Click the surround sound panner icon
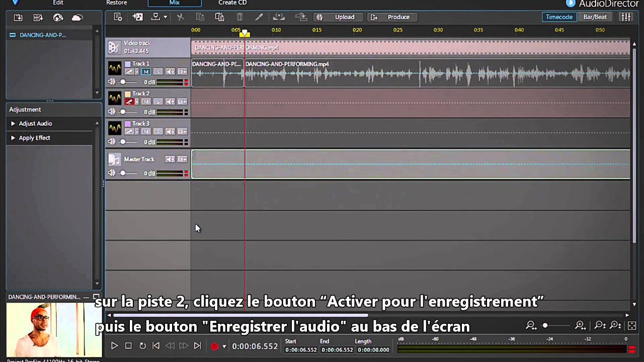The image size is (644, 362). (279, 17)
